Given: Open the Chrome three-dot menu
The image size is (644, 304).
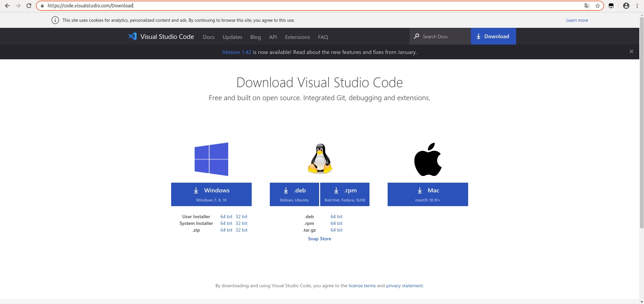Looking at the screenshot, I should tap(637, 6).
